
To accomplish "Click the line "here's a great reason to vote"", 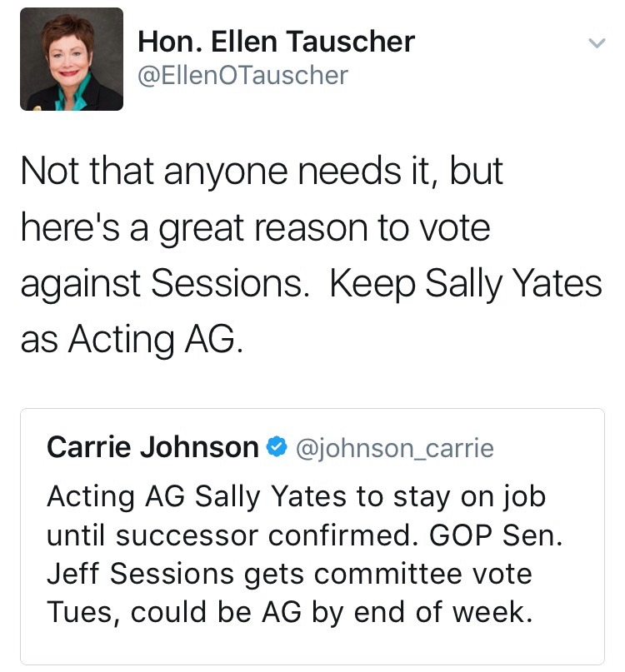I will tap(255, 228).
